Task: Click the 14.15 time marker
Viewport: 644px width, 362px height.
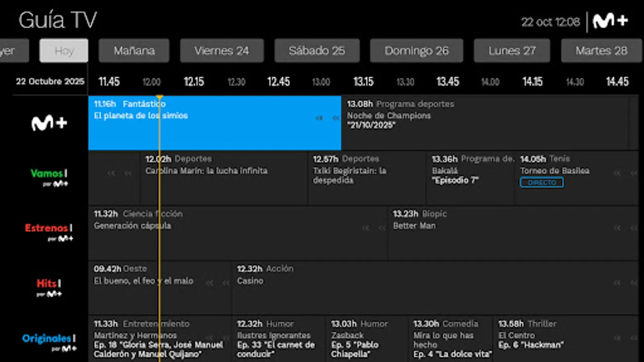Action: 533,82
